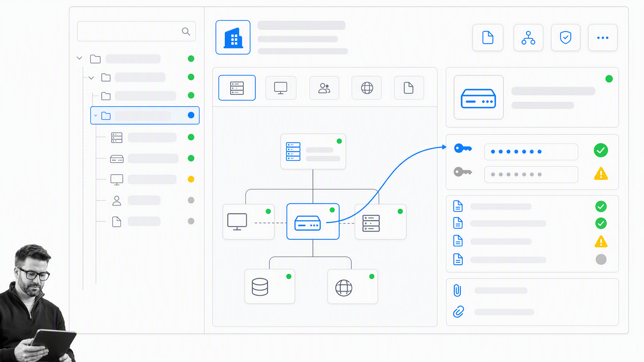Click the tilted paperclip link icon
644x362 pixels.
pyautogui.click(x=458, y=312)
